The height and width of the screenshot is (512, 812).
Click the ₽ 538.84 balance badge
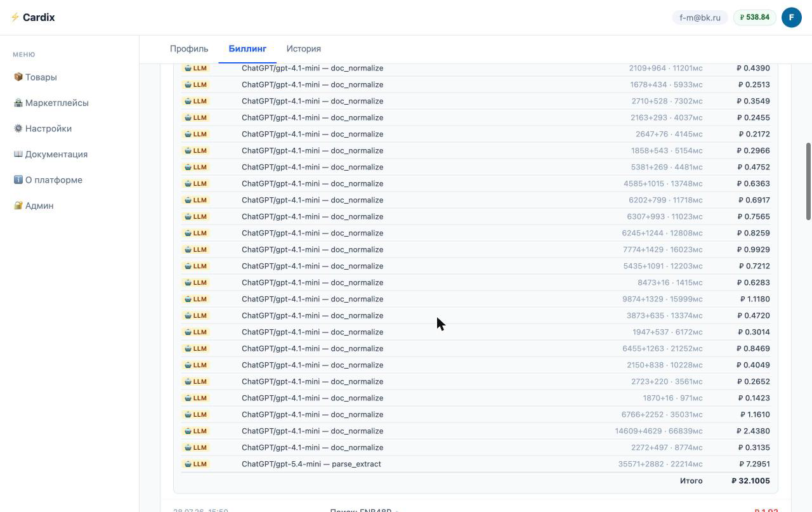[x=755, y=17]
